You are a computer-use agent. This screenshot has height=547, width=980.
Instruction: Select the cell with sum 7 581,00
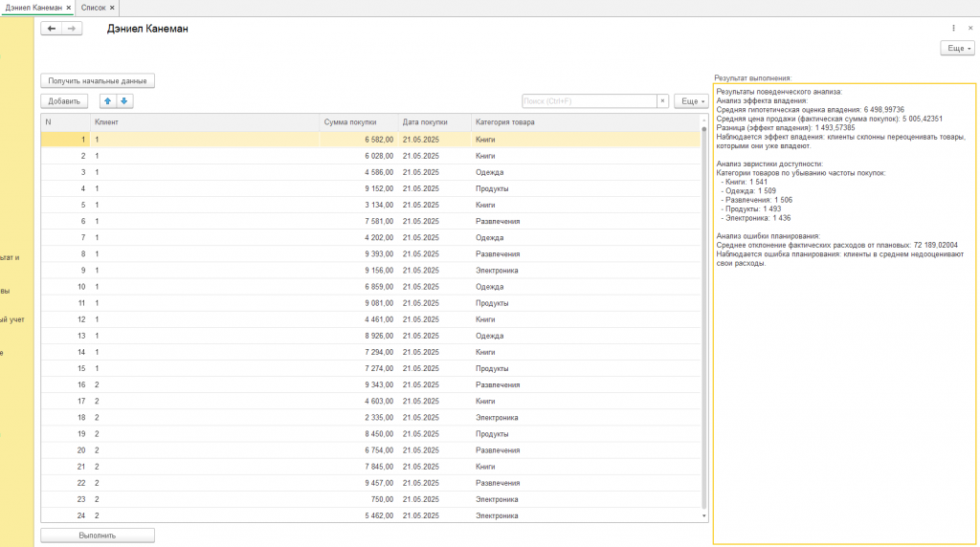(359, 222)
